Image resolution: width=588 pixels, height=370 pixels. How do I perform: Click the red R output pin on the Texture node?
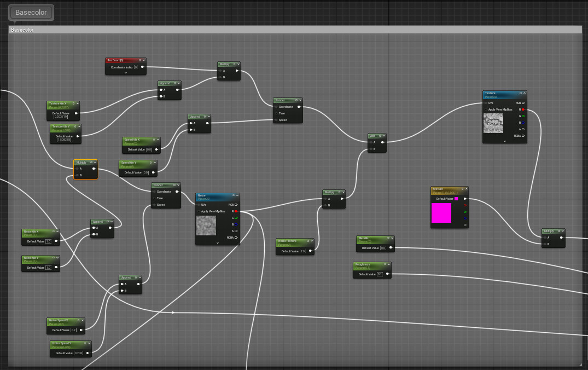click(x=523, y=109)
